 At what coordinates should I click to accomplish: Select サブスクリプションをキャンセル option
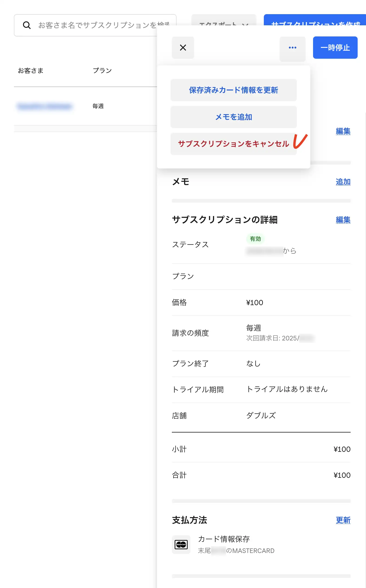click(233, 144)
